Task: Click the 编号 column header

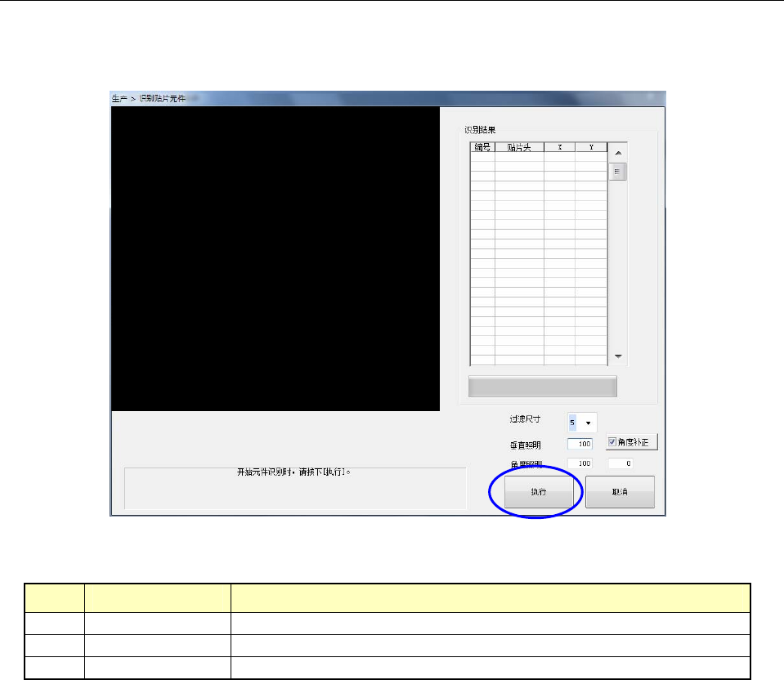Action: 482,147
